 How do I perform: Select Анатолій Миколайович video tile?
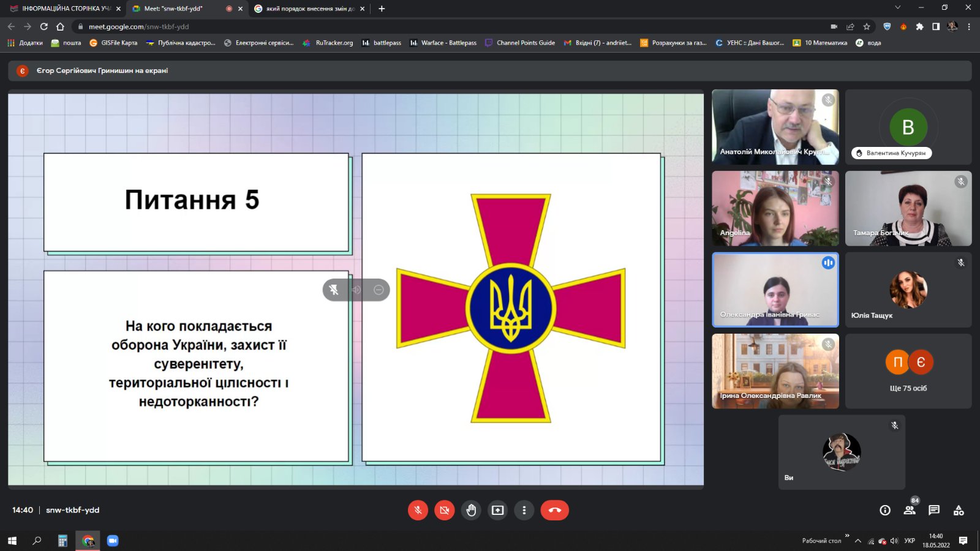[775, 127]
